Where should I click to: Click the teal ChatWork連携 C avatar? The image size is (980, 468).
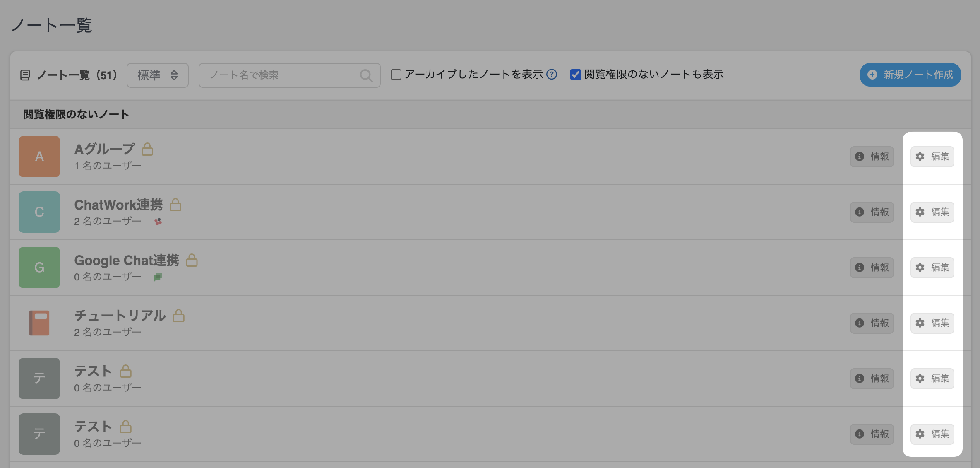click(x=39, y=212)
